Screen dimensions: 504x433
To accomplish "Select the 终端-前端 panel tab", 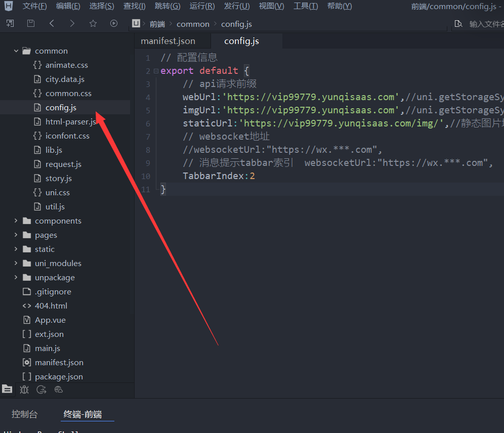I will pyautogui.click(x=82, y=414).
